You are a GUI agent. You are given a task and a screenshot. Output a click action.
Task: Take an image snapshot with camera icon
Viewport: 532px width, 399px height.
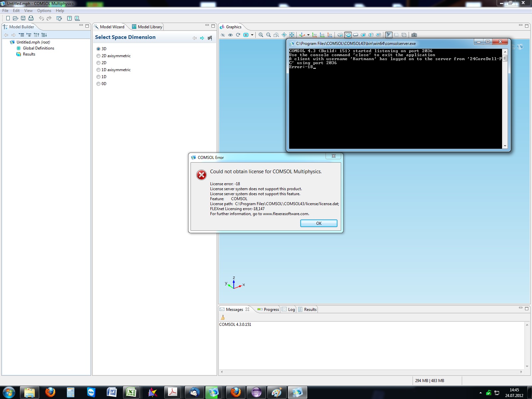(414, 35)
